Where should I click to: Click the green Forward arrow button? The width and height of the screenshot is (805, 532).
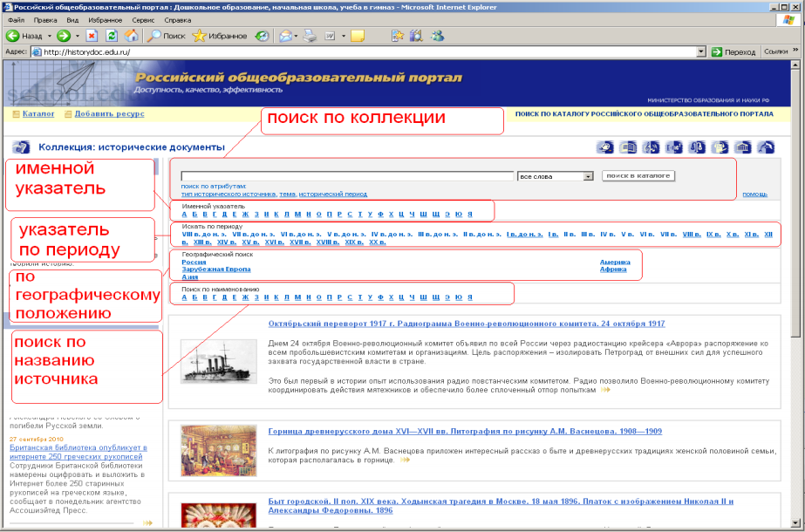pyautogui.click(x=64, y=36)
